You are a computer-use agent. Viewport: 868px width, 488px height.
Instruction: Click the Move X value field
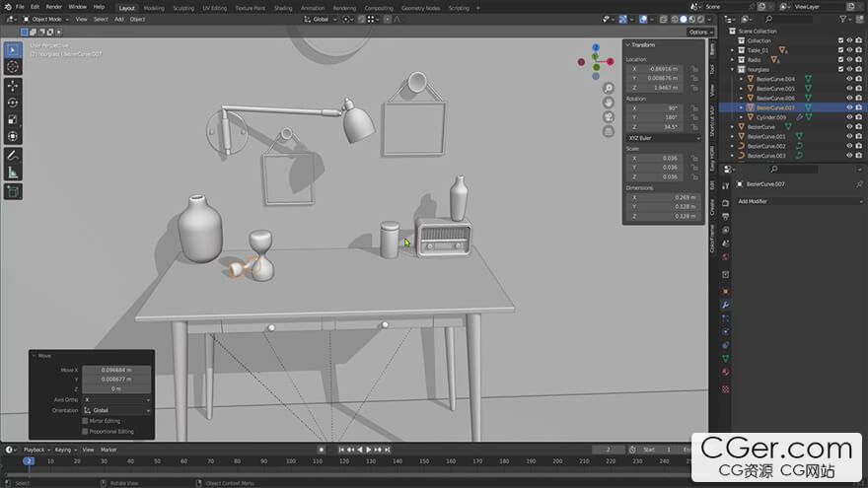116,370
